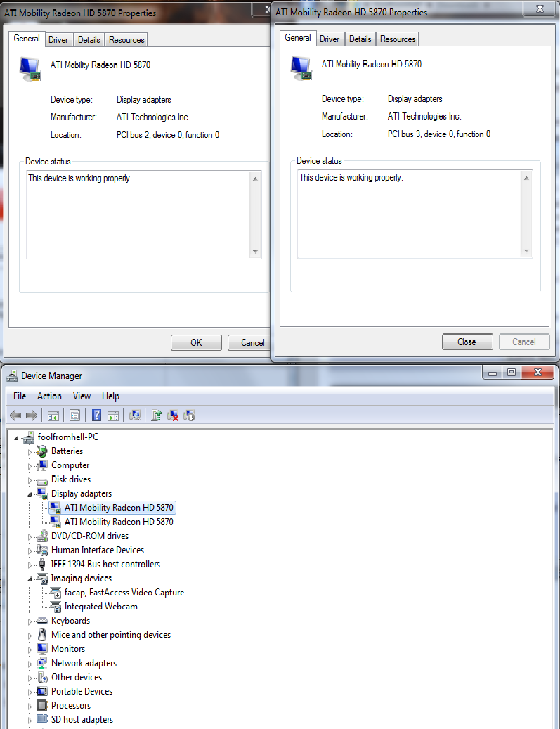The height and width of the screenshot is (729, 560).
Task: Click the Back arrow in Device Manager toolbar
Action: tap(15, 415)
